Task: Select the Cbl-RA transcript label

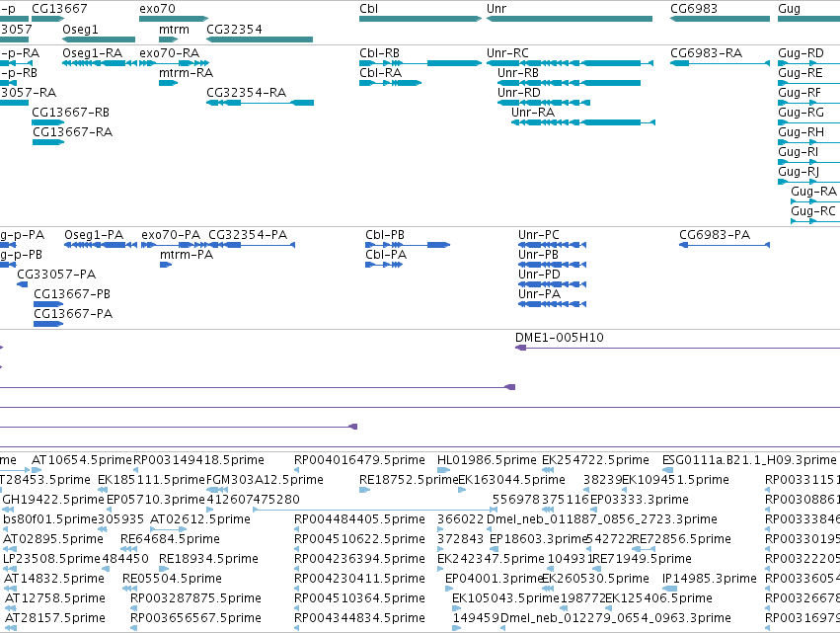Action: pos(380,72)
